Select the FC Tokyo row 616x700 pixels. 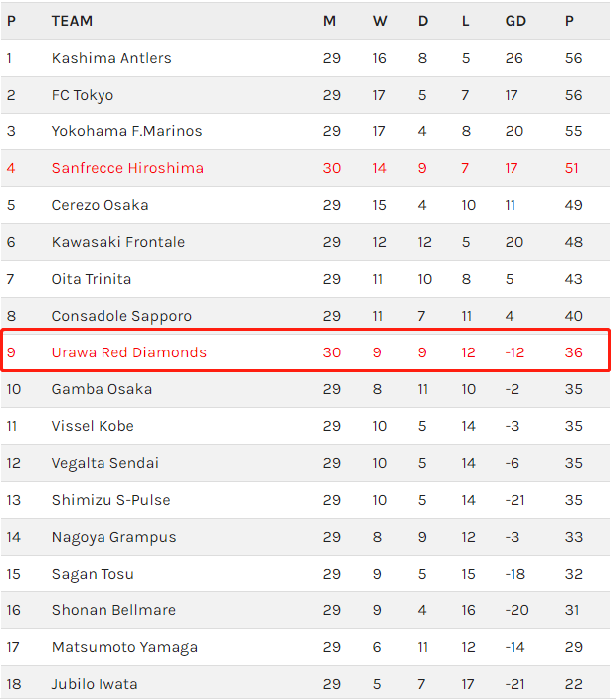point(306,95)
